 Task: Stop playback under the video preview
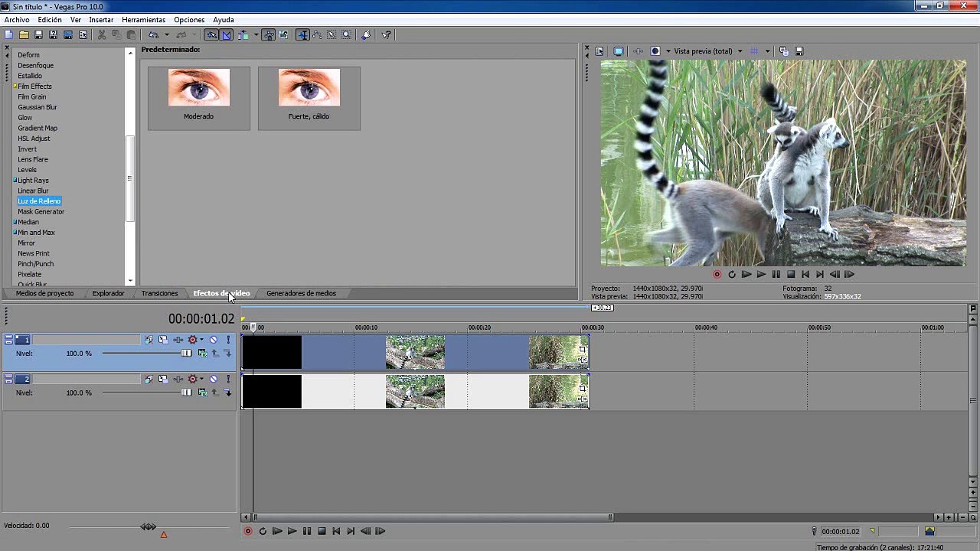point(791,274)
